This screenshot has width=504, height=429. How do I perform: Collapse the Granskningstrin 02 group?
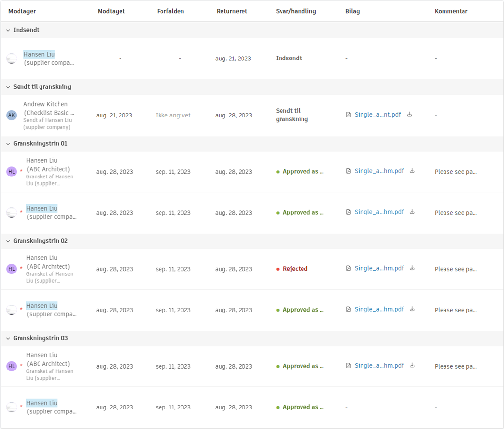[x=8, y=241]
